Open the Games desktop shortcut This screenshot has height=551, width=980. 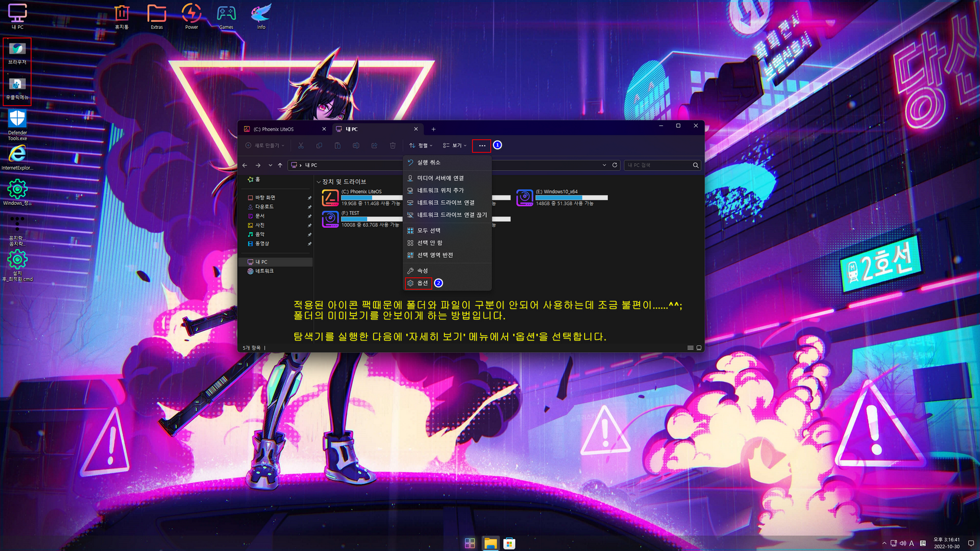[226, 16]
